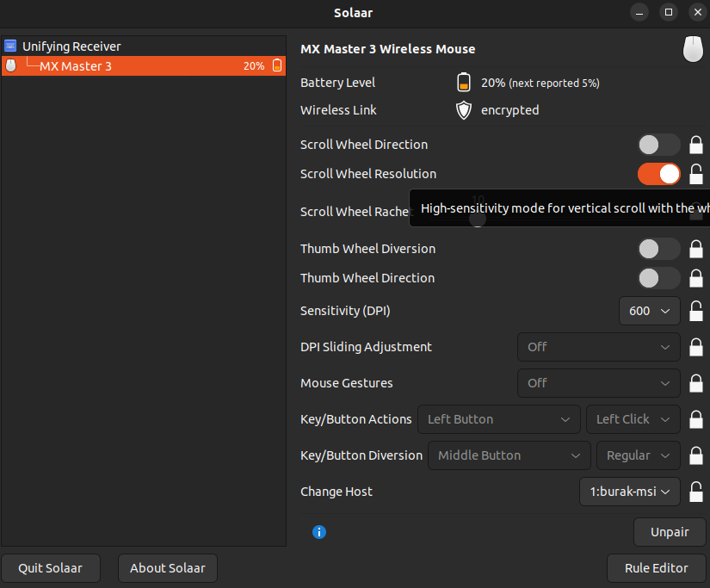Click the battery icon next to Battery Level

(x=463, y=83)
